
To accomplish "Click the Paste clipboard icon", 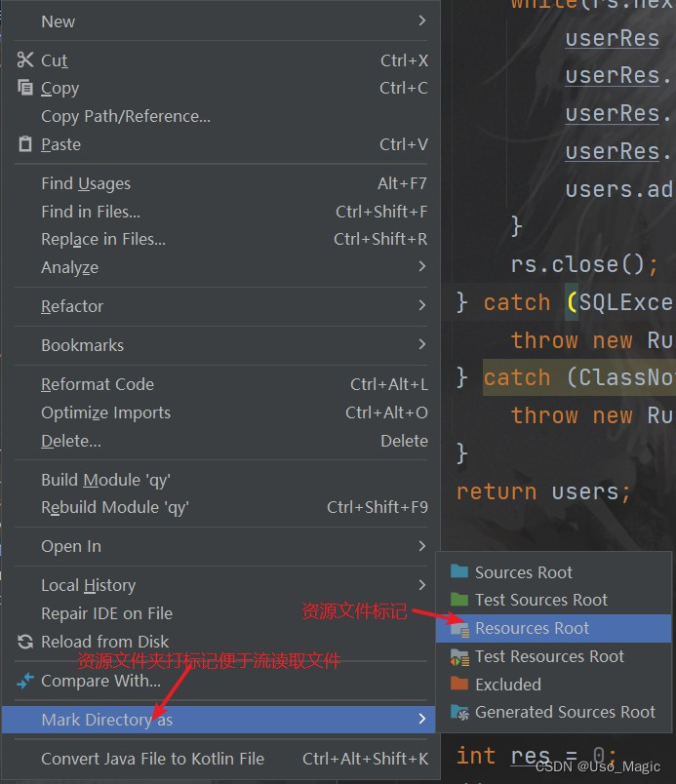I will 25,144.
